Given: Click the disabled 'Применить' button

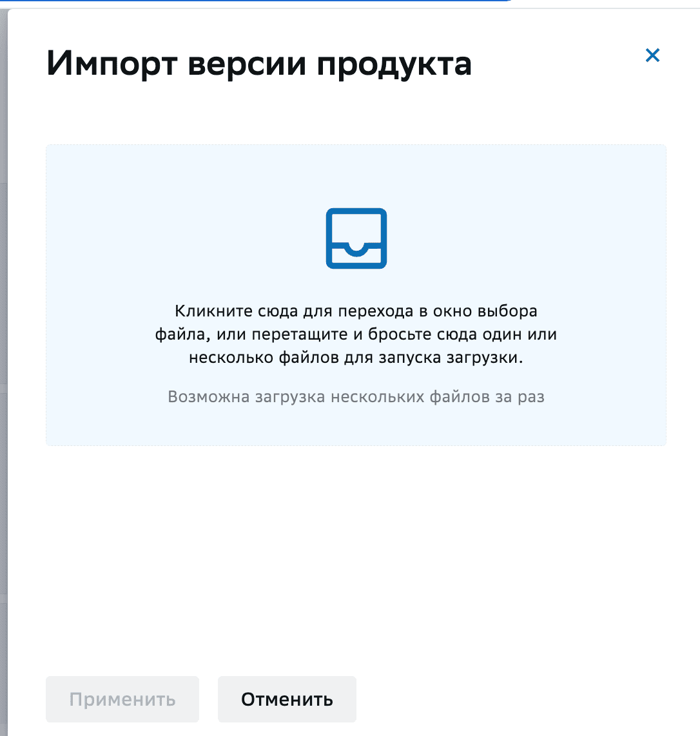Looking at the screenshot, I should click(x=122, y=699).
